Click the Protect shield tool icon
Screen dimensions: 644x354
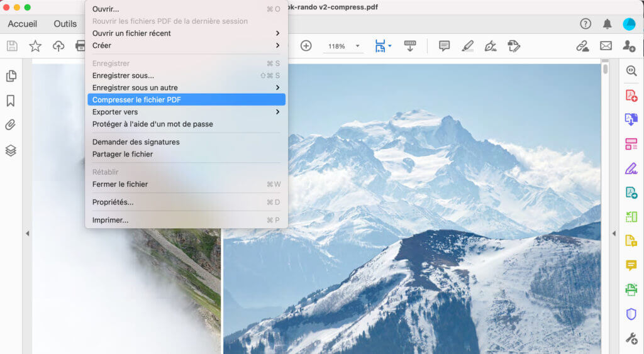pyautogui.click(x=631, y=314)
